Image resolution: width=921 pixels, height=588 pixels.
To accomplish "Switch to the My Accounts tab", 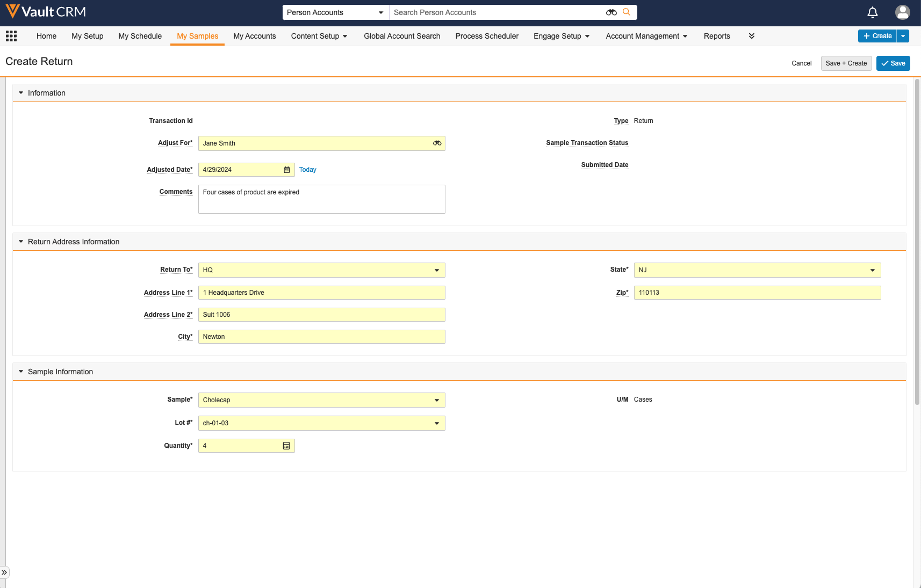I will [254, 36].
